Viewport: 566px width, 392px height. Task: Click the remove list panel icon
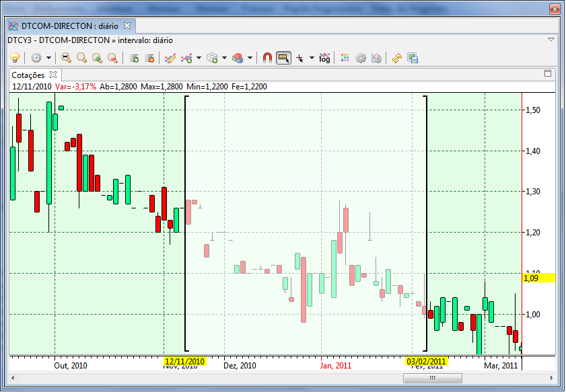pyautogui.click(x=150, y=58)
